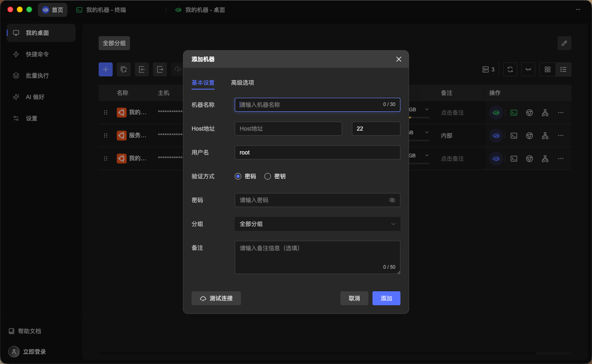Screen dimensions: 592x364
Task: Switch to the 高级选项 tab
Action: coord(243,83)
